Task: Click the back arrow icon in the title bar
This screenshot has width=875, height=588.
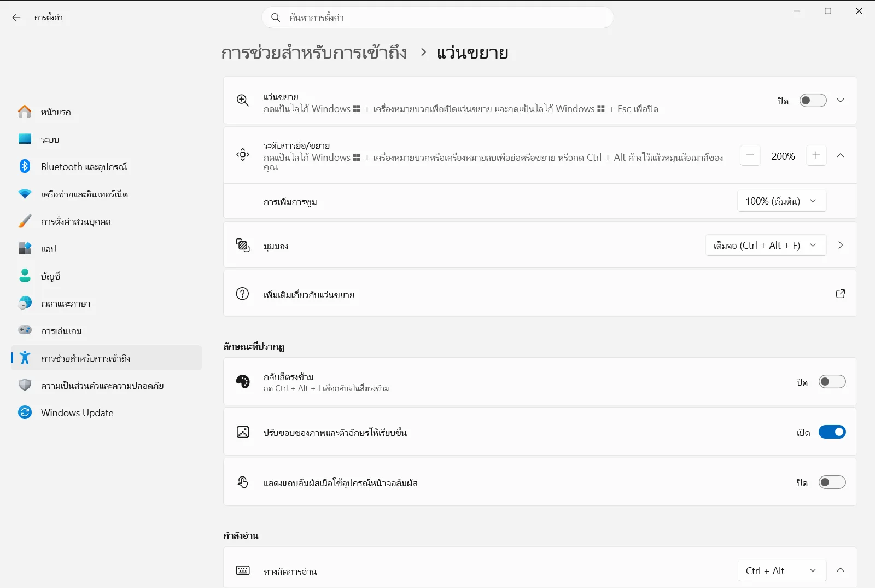Action: coord(16,18)
